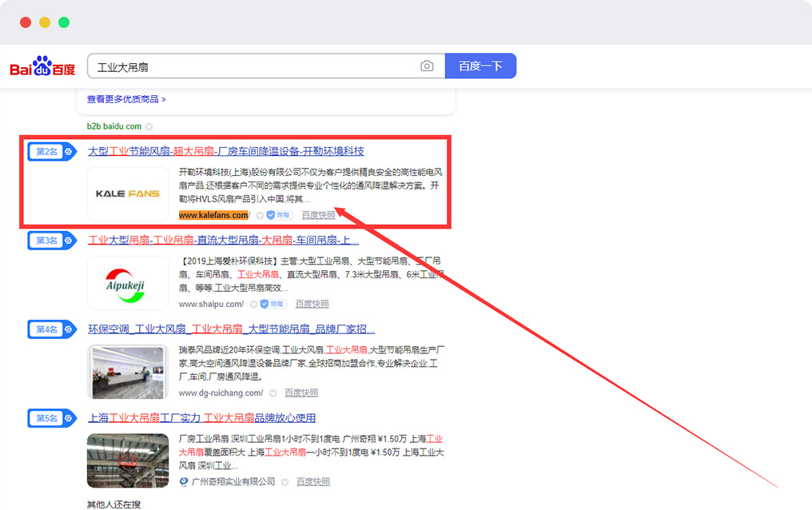Click 其他人还在搜 heading text
Viewport: 812px width, 510px height.
(113, 504)
